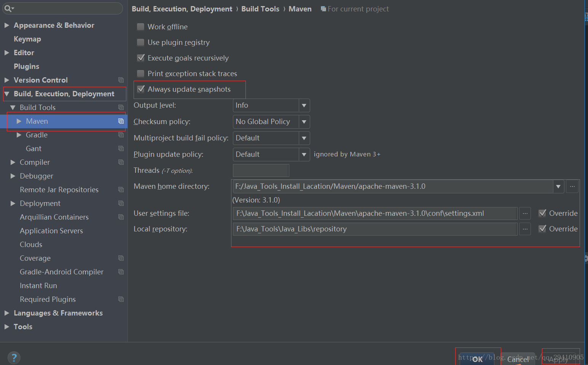Toggle Override for user settings file
Screen dimensions: 588x365
click(543, 213)
